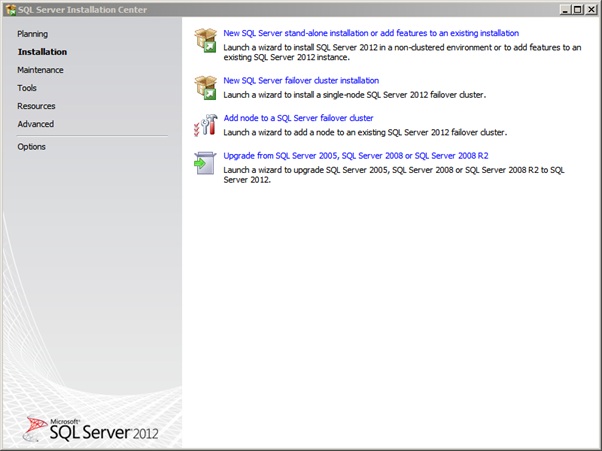
Task: Click the Upgrade green arrow icon
Action: tap(206, 162)
